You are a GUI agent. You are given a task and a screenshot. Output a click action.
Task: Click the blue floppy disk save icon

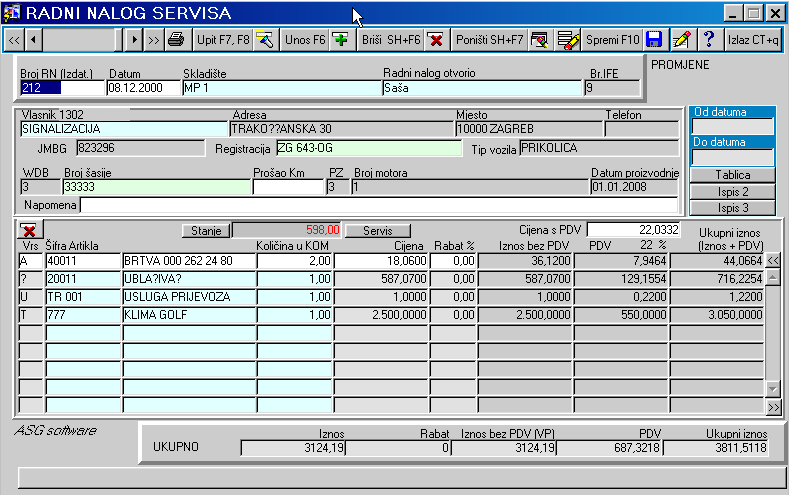(654, 40)
